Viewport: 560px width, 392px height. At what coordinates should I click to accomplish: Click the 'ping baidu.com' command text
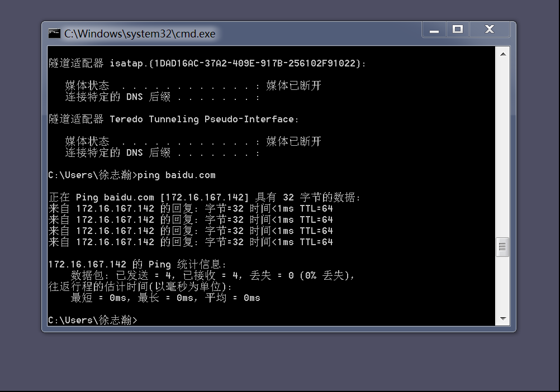click(x=176, y=175)
